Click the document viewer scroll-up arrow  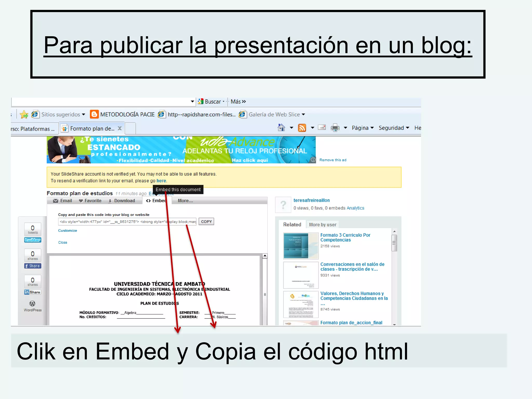[265, 256]
